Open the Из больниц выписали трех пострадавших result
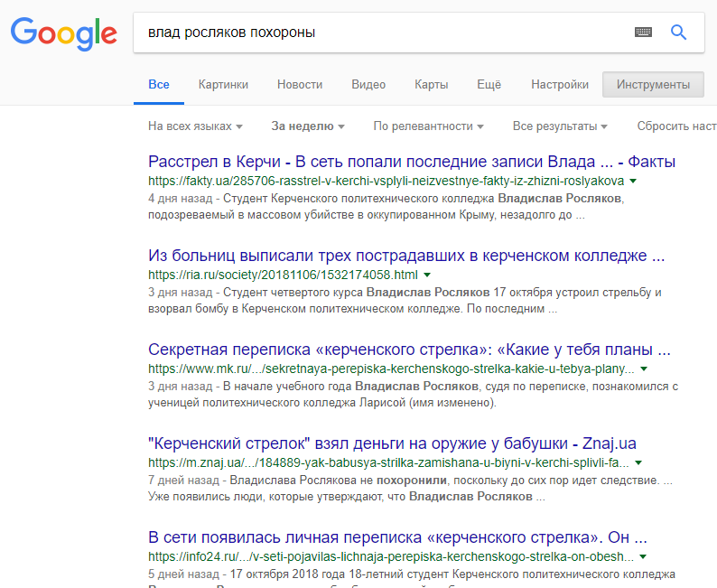 pos(406,256)
